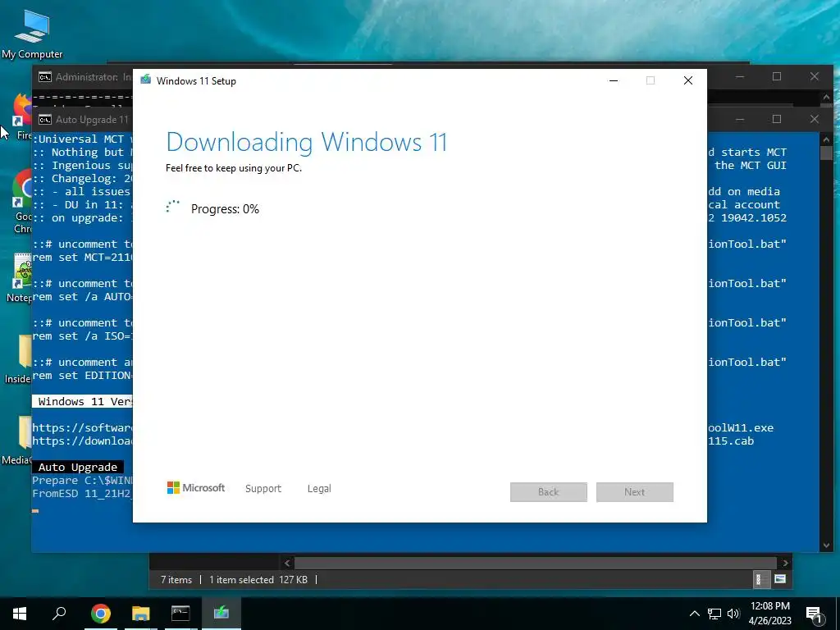Open the Windows Start menu
The width and height of the screenshot is (840, 630).
click(x=20, y=614)
